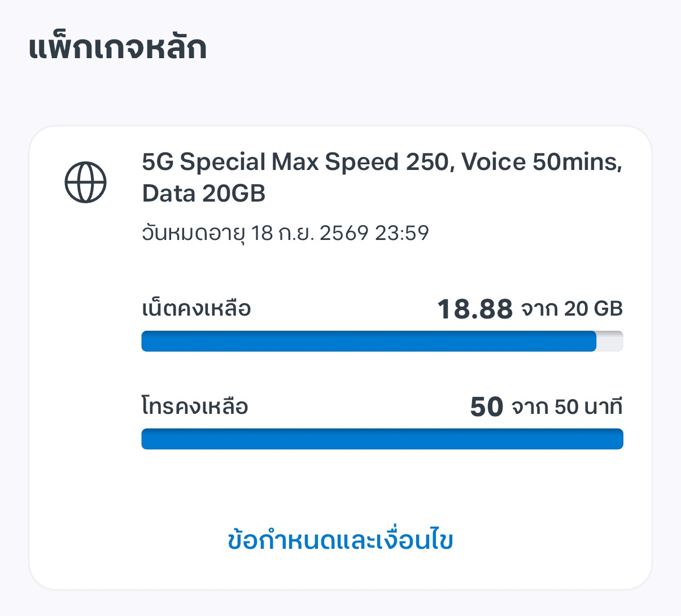Tap the แพ็กเกจหลัก section heading

117,47
